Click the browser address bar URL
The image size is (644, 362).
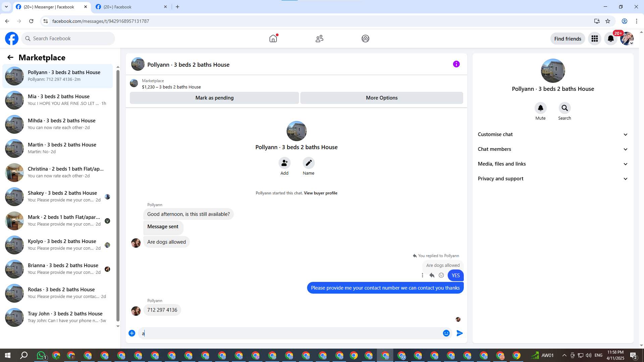[101, 21]
